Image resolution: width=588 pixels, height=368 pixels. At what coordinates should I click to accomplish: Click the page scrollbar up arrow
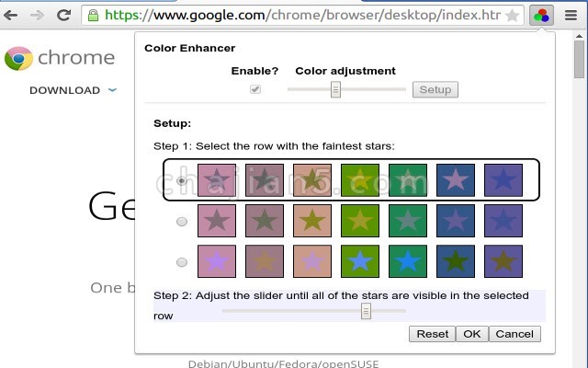point(579,36)
